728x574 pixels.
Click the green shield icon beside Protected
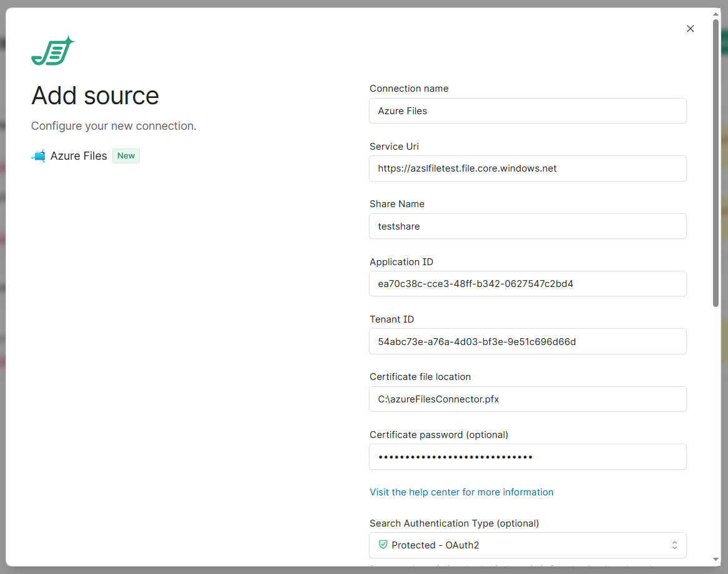[x=383, y=545]
